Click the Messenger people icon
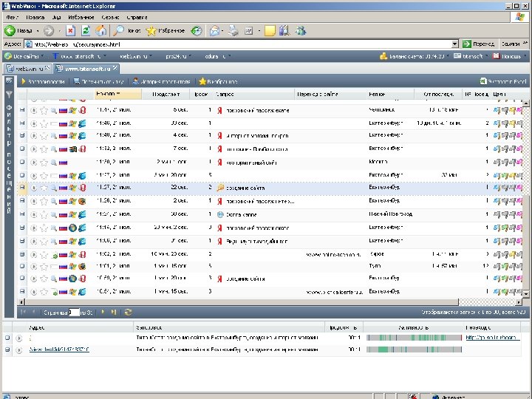This screenshot has height=399, width=532. [301, 31]
